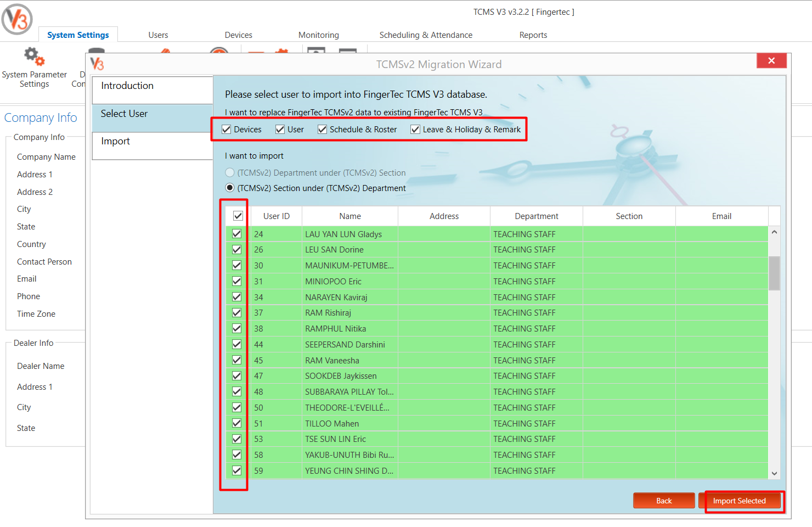Sort table by Name column header
The height and width of the screenshot is (527, 812).
tap(350, 216)
